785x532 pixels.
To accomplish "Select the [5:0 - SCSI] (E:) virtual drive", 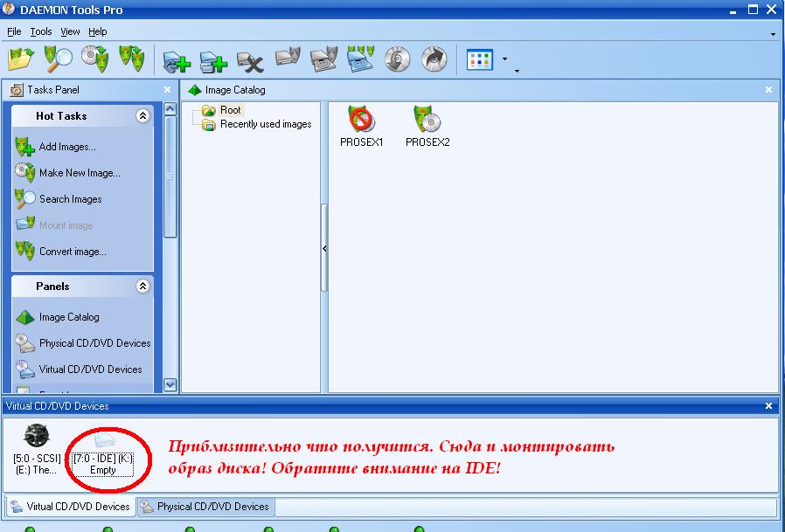I will tap(37, 449).
